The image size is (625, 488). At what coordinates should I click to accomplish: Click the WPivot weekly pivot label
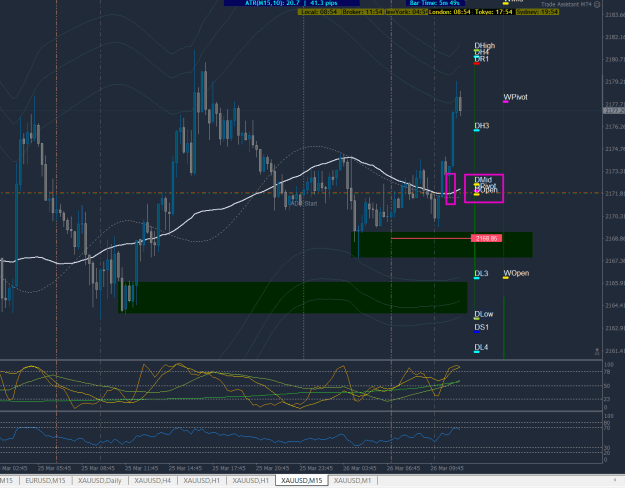[x=515, y=97]
